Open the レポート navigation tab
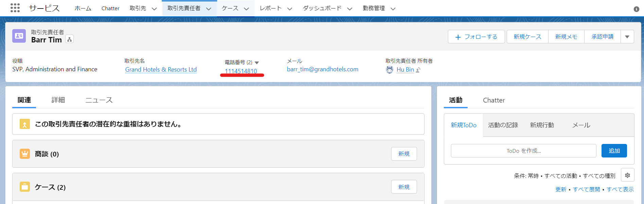This screenshot has height=204, width=644. click(x=271, y=8)
